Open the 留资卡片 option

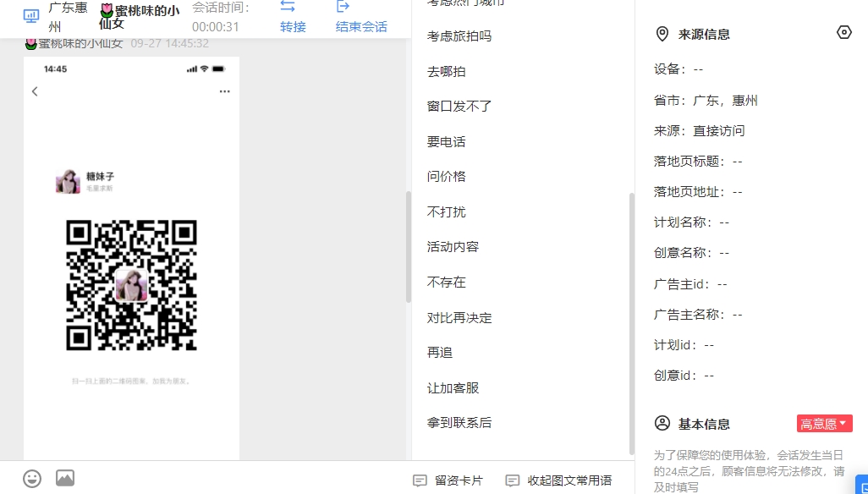click(459, 480)
